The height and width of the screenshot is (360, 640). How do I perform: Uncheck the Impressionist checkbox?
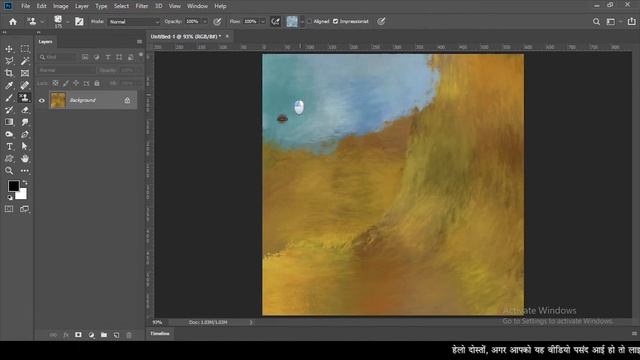pos(336,22)
